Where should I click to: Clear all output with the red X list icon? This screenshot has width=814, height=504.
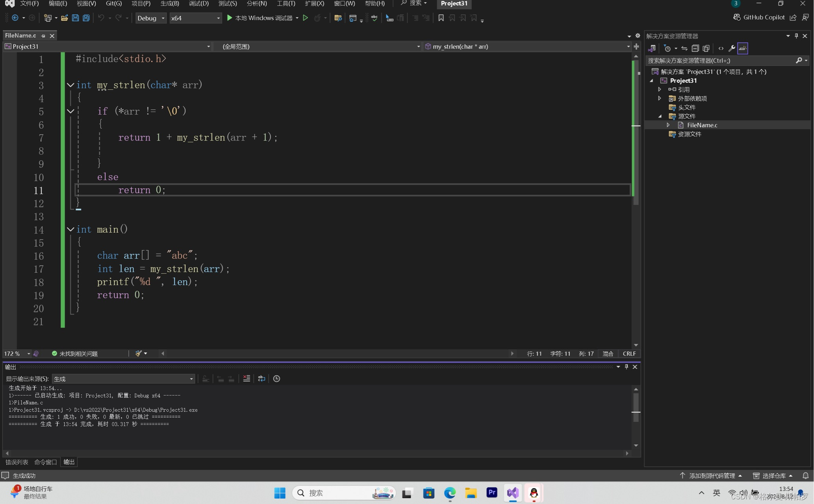pos(247,378)
